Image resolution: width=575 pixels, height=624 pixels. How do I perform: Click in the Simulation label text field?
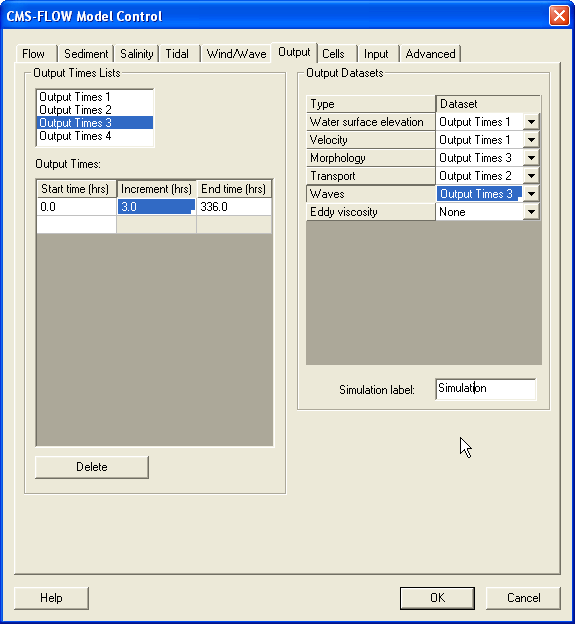485,389
